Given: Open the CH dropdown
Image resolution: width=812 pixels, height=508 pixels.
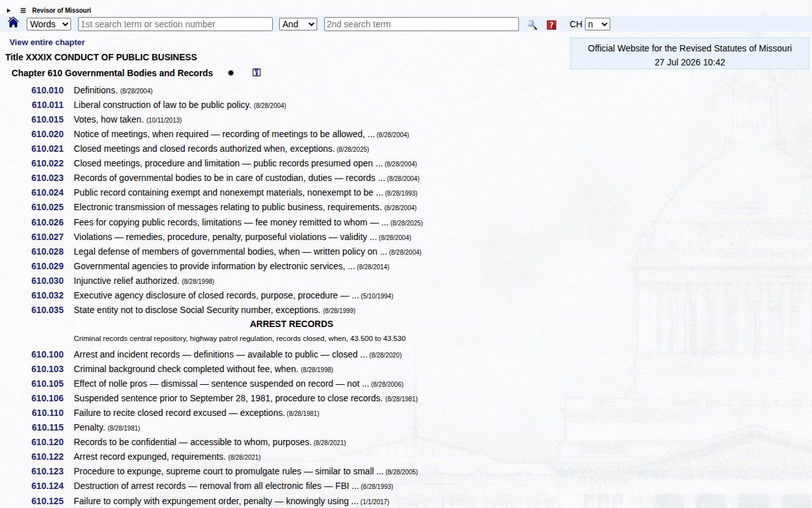Looking at the screenshot, I should (598, 24).
